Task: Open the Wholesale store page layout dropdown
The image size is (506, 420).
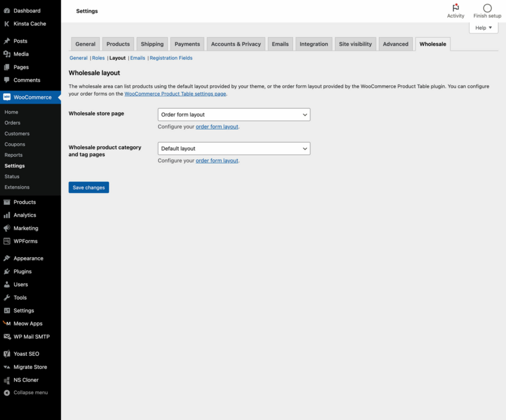Action: point(233,114)
